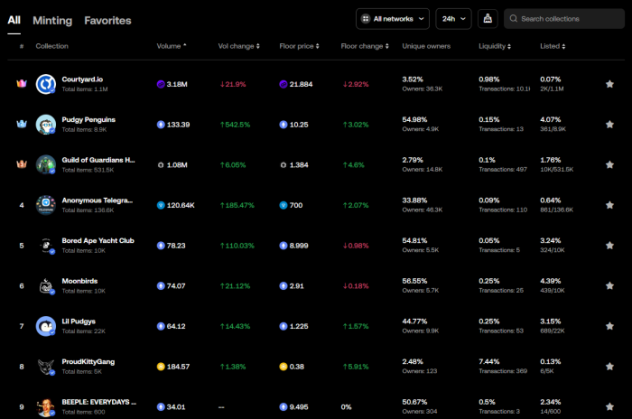Open the Courtyard.io collection name
Screen dimensions: 632x419
[x=82, y=79]
